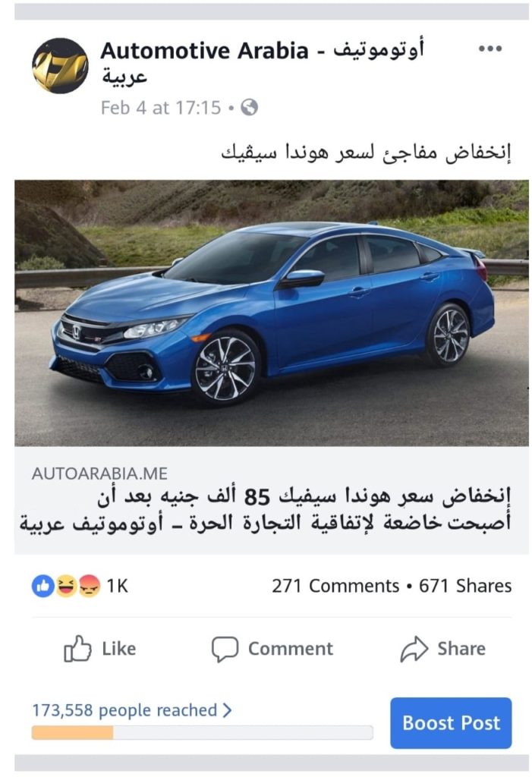532x777 pixels.
Task: Click the Comment speech bubble icon
Action: click(225, 649)
